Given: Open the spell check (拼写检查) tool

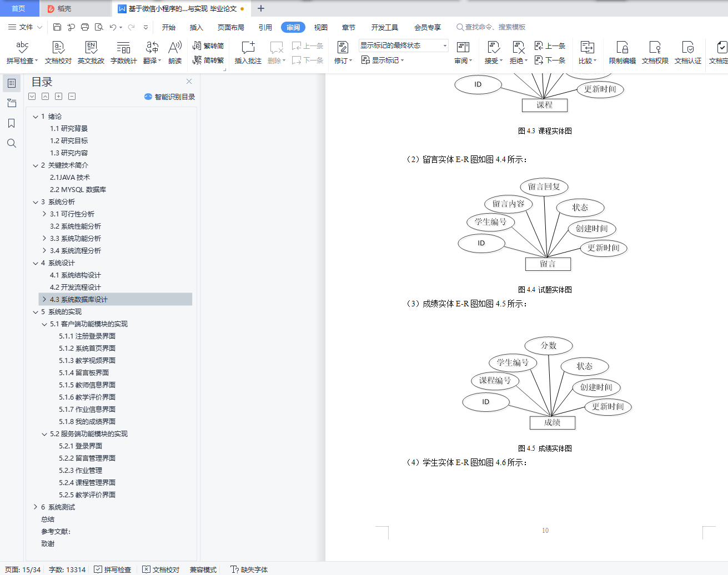Looking at the screenshot, I should click(x=22, y=53).
